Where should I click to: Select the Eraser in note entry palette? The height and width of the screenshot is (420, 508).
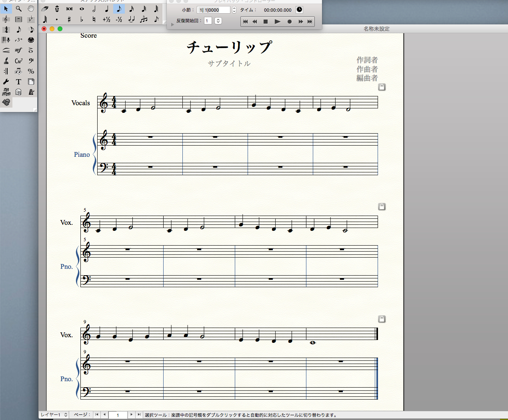pos(45,9)
